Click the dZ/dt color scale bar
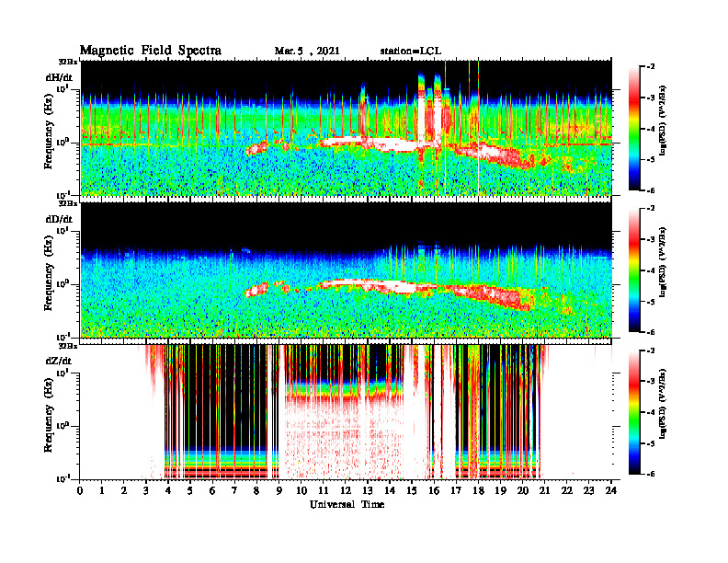This screenshot has width=728, height=563. coord(633,412)
